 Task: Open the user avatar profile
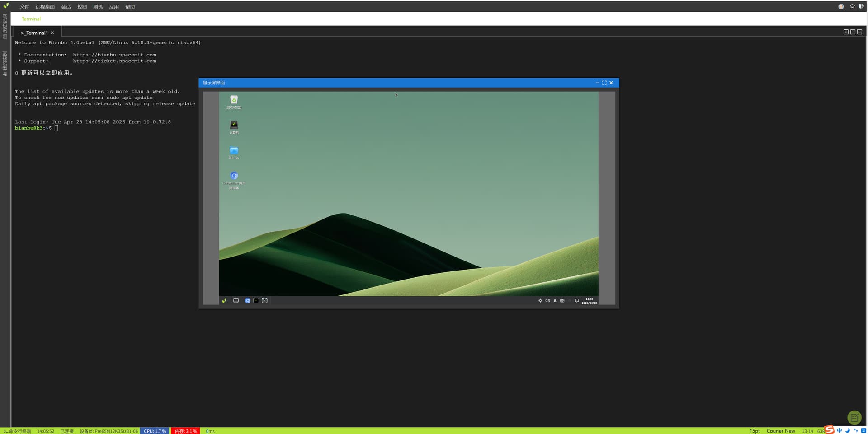[841, 6]
